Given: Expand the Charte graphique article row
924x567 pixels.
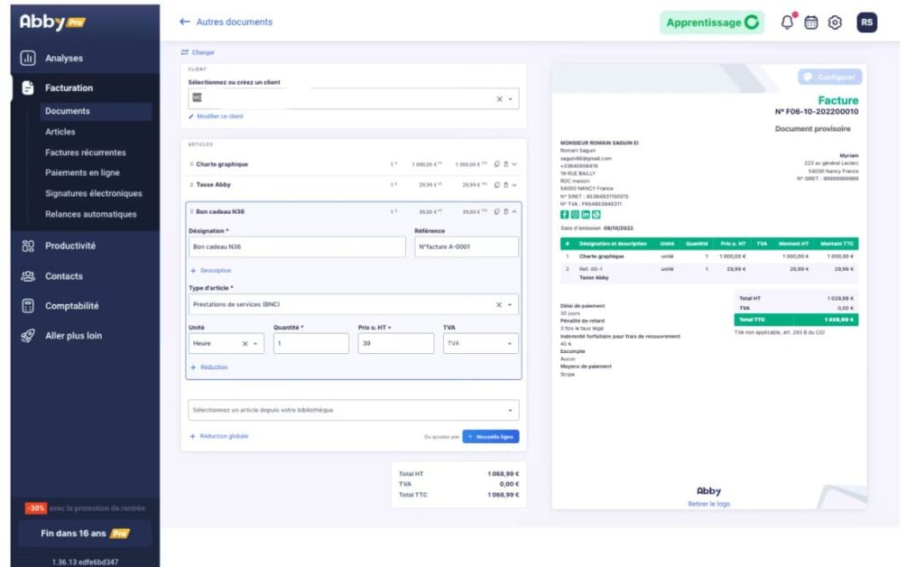Looking at the screenshot, I should point(514,164).
